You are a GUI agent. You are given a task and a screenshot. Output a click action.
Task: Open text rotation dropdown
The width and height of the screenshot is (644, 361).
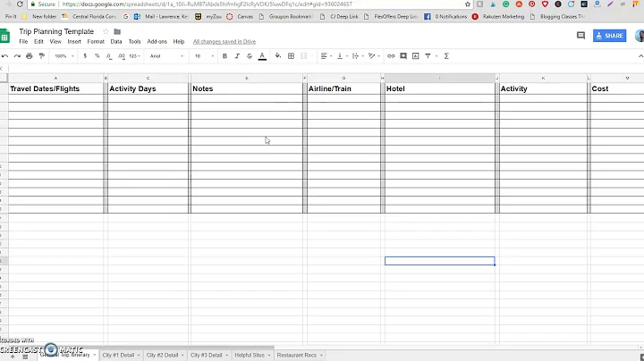(374, 55)
